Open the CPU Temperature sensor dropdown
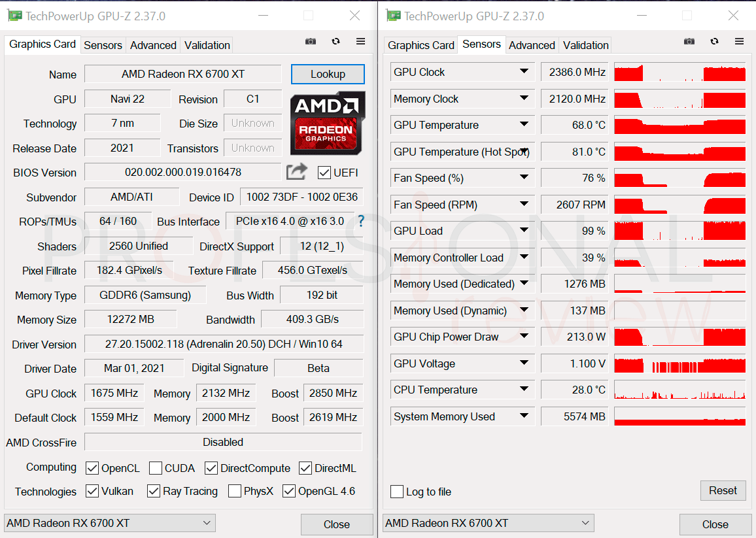Screen dimensions: 756x538 tap(524, 389)
